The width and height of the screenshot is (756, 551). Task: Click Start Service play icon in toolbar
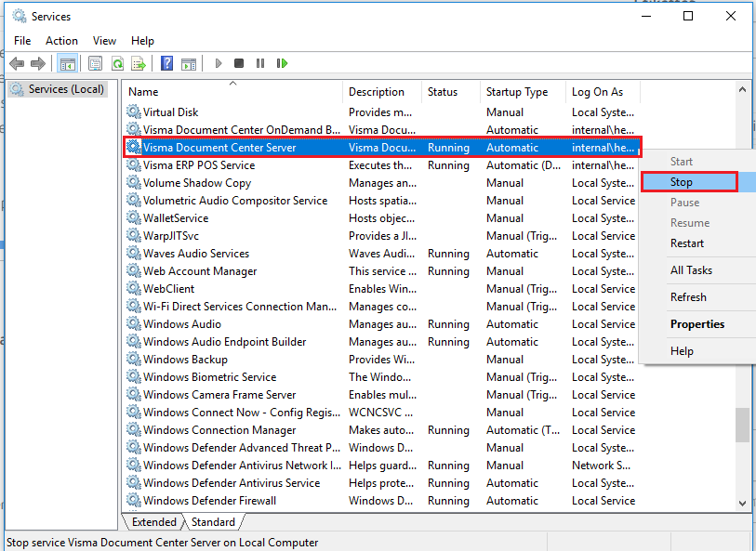219,63
